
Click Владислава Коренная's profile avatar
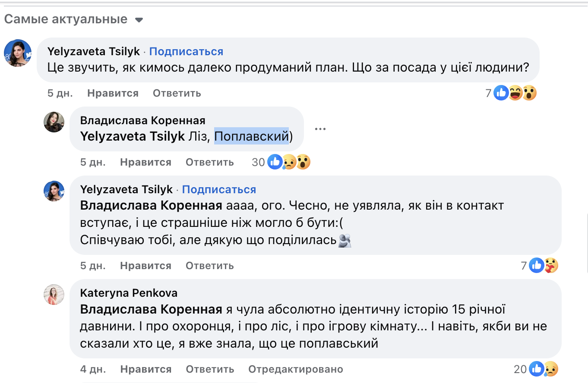(54, 122)
